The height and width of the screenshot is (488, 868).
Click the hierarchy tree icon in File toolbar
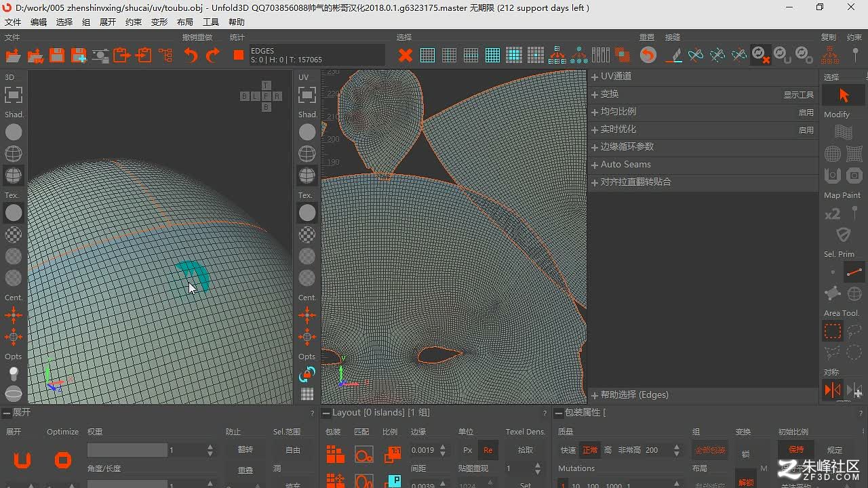click(x=165, y=56)
